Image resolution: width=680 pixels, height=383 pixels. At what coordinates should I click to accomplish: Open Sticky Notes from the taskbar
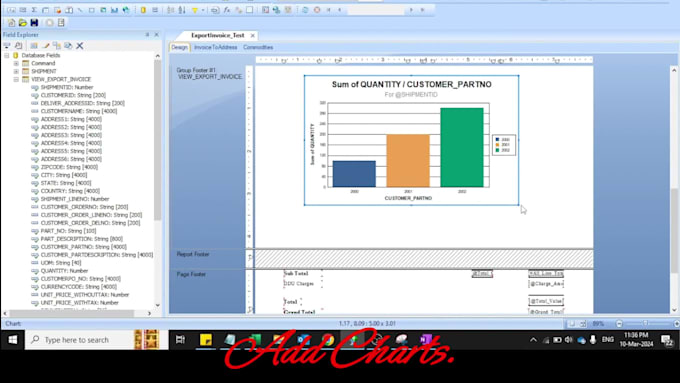click(x=206, y=340)
